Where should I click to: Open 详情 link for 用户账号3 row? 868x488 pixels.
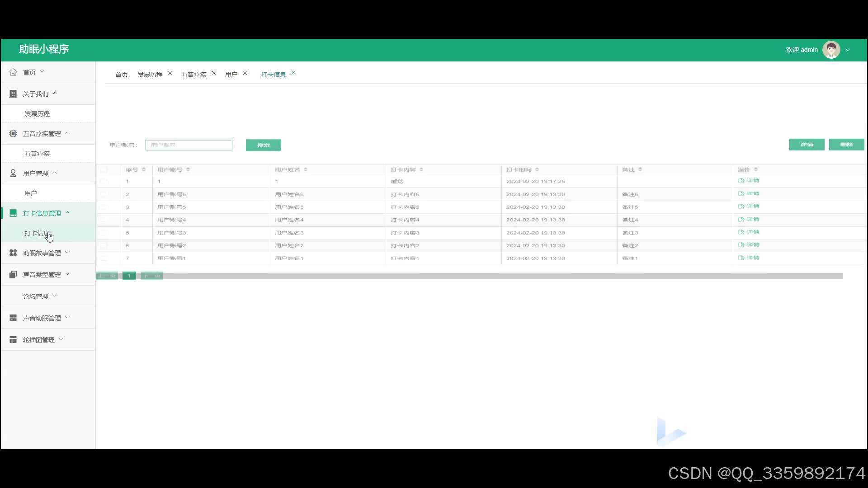[x=749, y=232]
